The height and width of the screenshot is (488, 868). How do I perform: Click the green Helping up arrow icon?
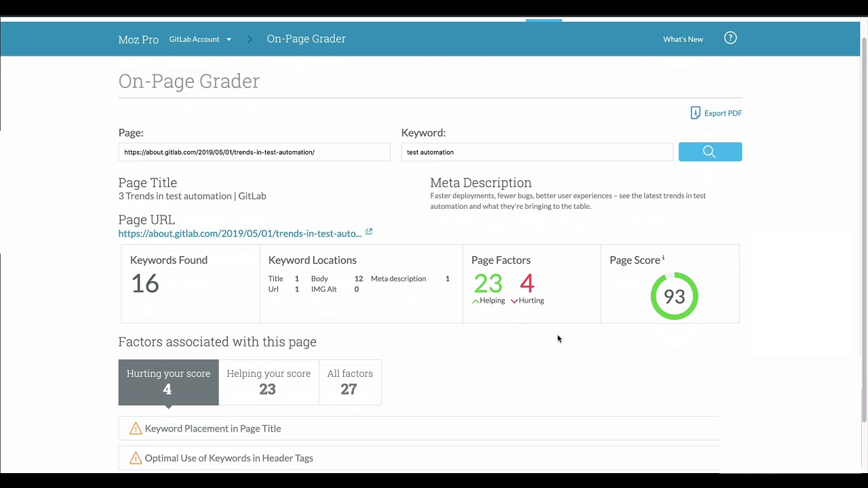475,301
